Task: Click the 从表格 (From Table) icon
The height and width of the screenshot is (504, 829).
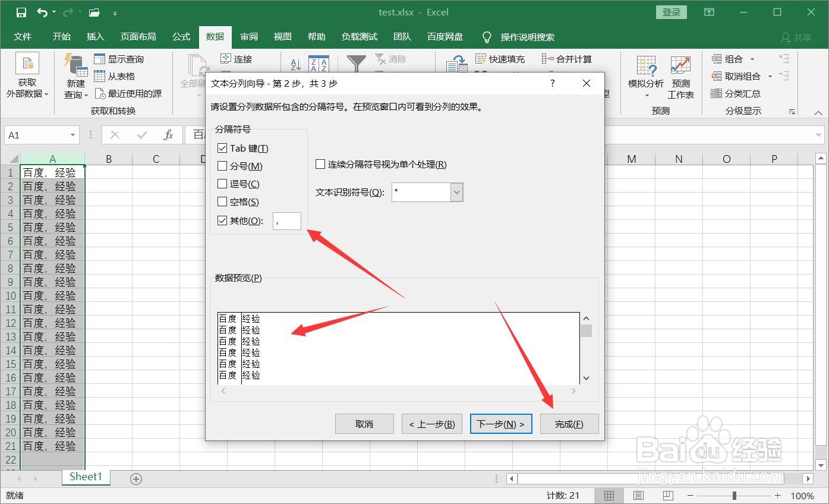Action: pyautogui.click(x=115, y=76)
